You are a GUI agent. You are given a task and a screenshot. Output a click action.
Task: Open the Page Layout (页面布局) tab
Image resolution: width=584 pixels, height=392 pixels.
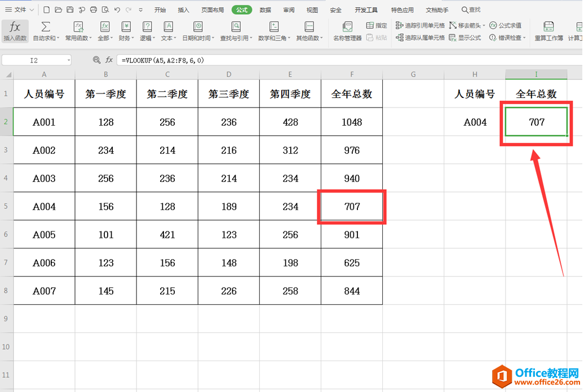pyautogui.click(x=213, y=10)
